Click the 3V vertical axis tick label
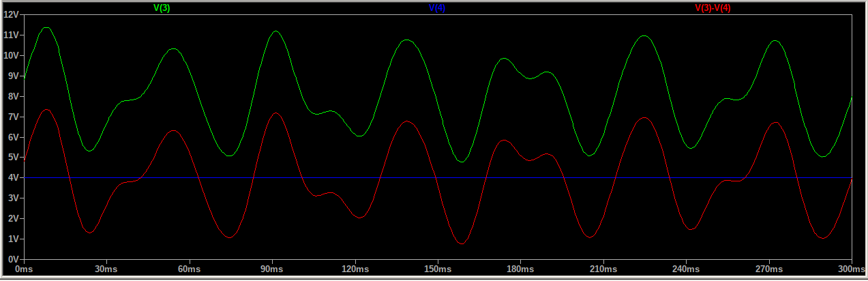The width and height of the screenshot is (868, 281). [x=14, y=198]
